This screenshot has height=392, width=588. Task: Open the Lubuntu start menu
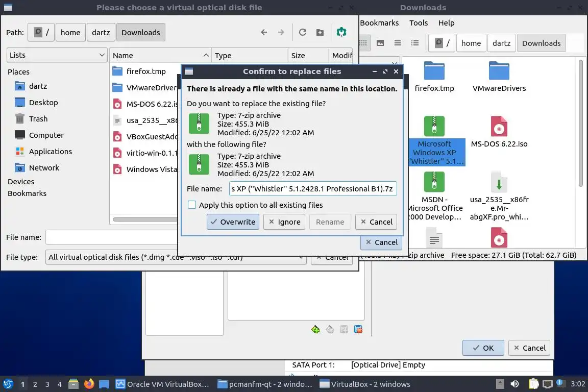(8, 384)
